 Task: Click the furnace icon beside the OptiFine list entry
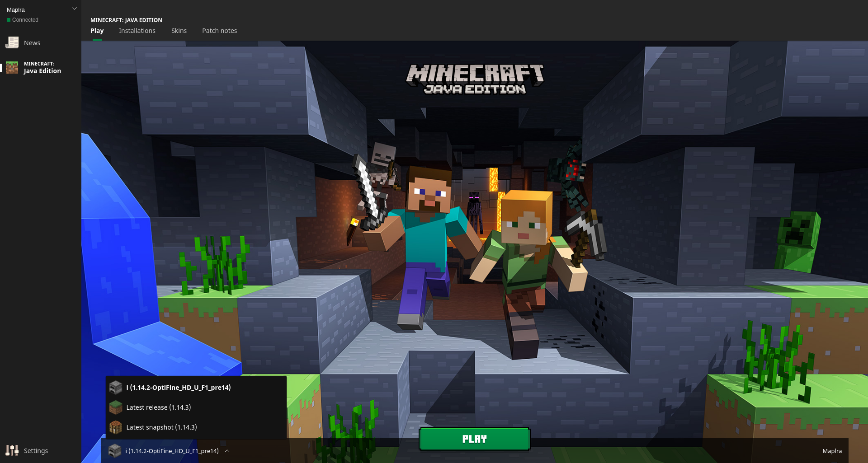116,388
